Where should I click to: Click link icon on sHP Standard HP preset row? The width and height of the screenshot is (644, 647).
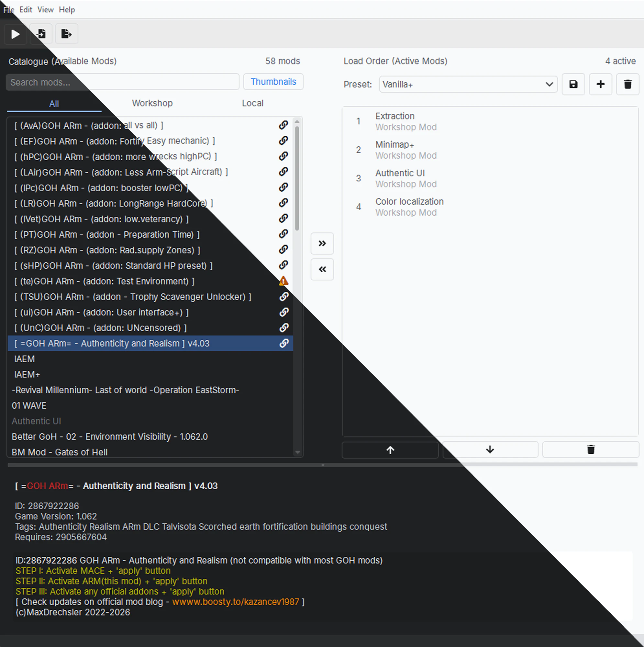(283, 265)
